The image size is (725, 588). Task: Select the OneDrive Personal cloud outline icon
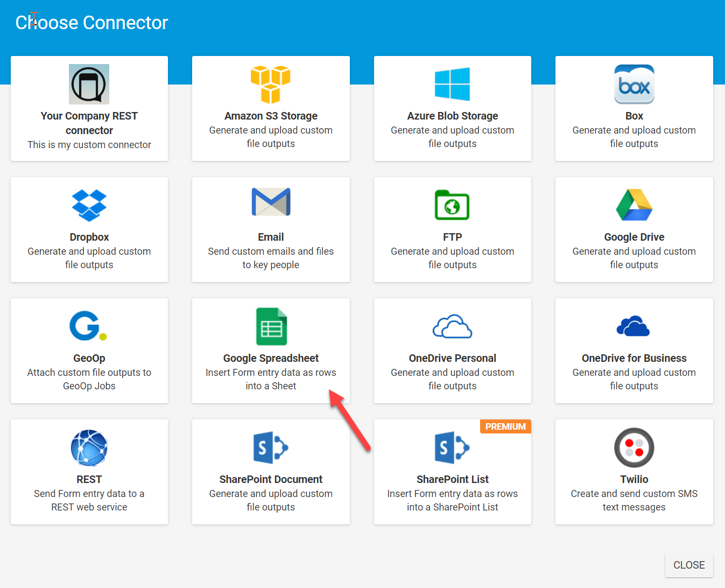click(452, 326)
